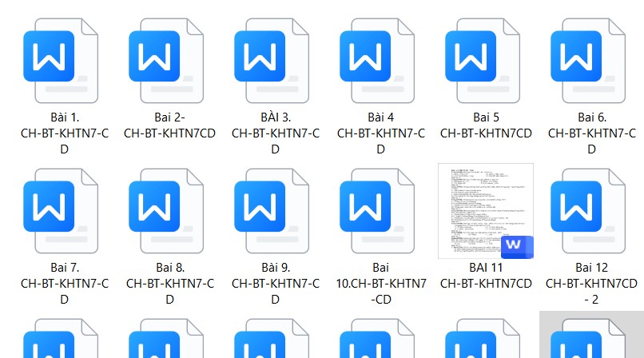Select the partially visible document below Bai 8
Viewport: 644px width, 358px height.
coord(166,342)
